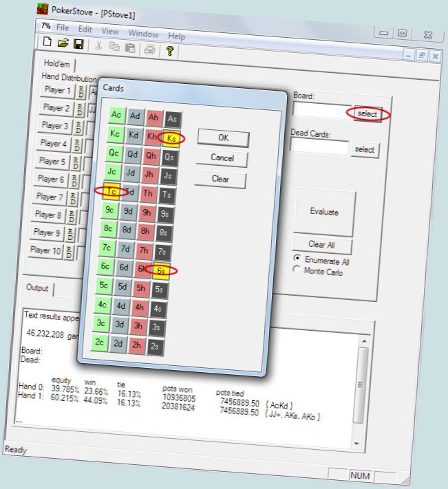This screenshot has width=448, height=489.
Task: Click the output scrollbar down arrow
Action: pos(357,443)
